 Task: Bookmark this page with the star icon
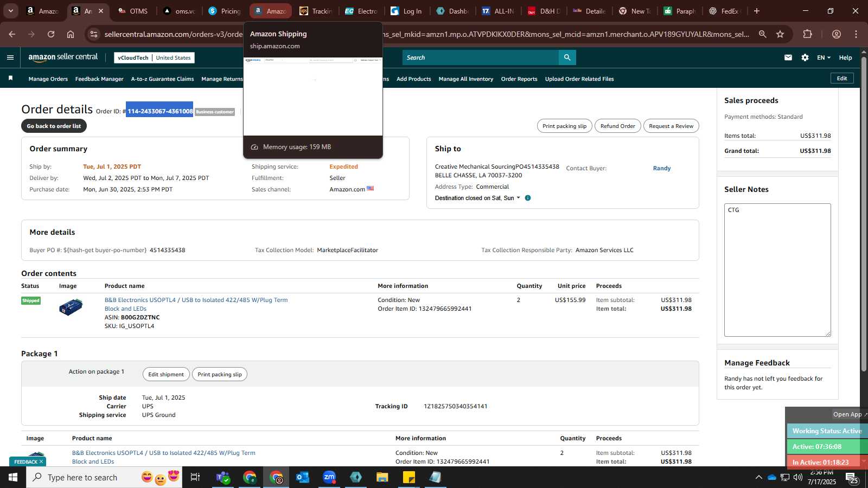coord(780,34)
